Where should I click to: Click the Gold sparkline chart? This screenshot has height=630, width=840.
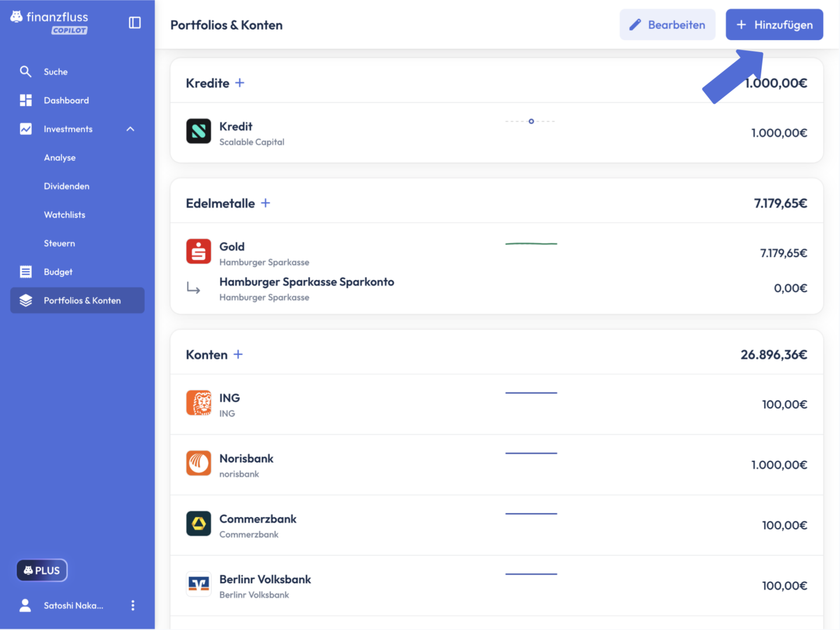point(531,244)
